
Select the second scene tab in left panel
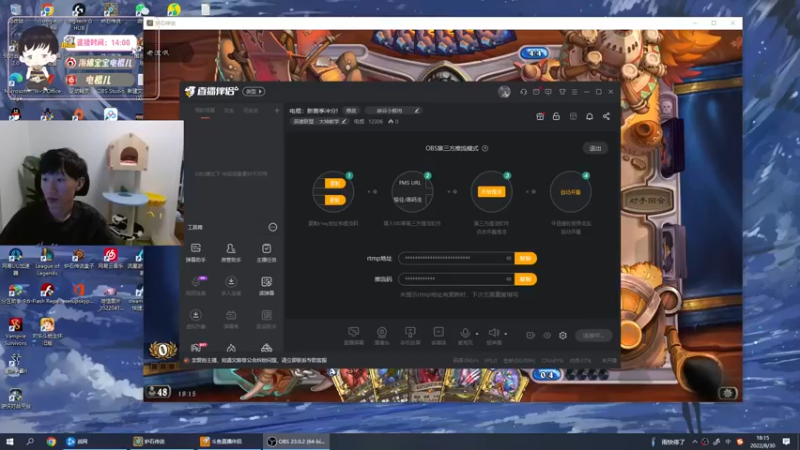(x=229, y=111)
